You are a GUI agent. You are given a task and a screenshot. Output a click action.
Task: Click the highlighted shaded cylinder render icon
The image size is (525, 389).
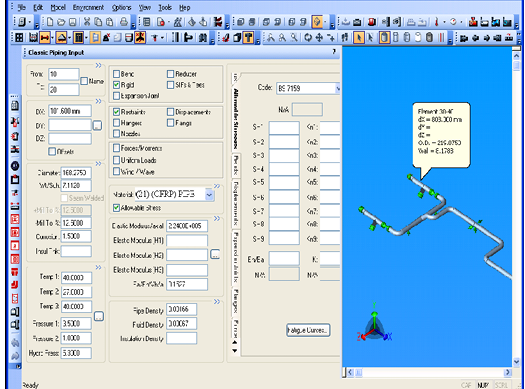(384, 38)
